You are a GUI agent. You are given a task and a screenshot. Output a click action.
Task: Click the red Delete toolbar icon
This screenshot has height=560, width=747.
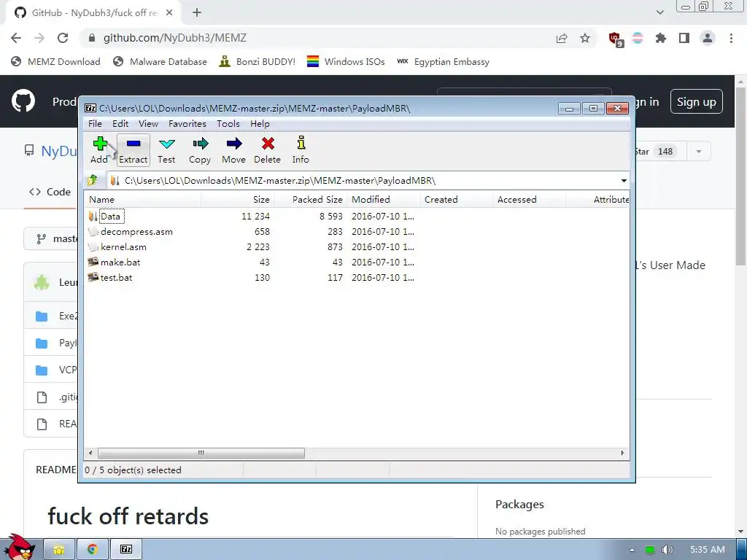(268, 150)
